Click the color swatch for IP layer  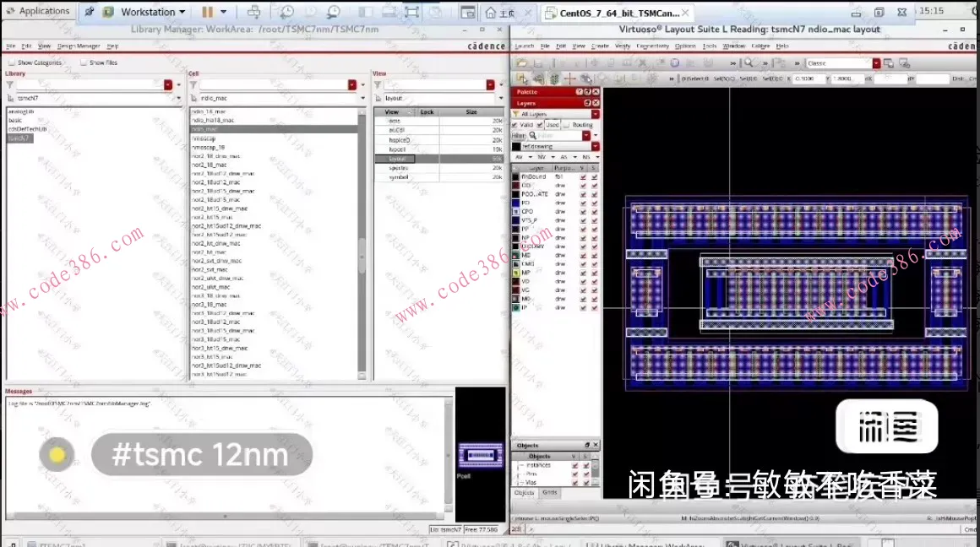[515, 308]
